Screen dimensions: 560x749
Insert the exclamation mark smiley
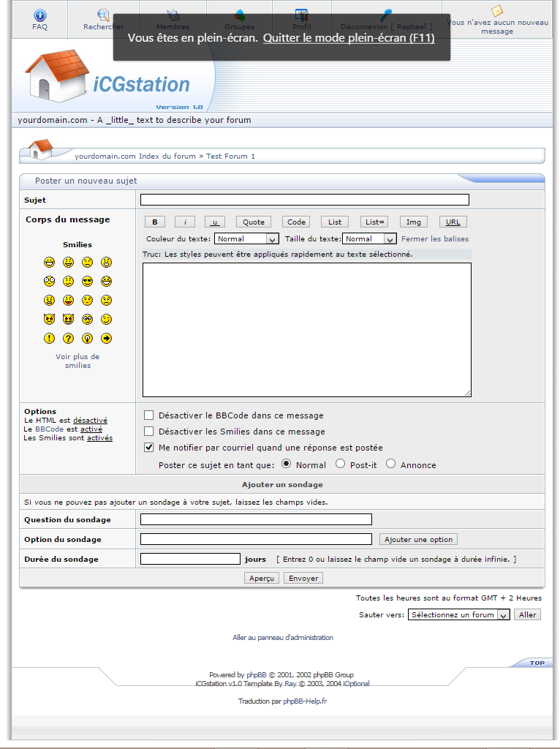[49, 339]
